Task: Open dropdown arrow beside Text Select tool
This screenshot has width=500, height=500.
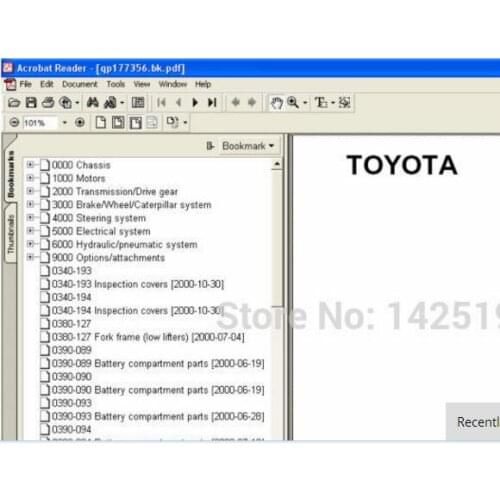Action: coord(333,103)
